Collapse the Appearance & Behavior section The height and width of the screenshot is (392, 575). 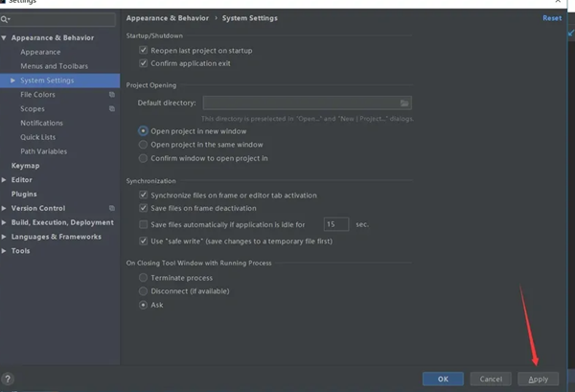pyautogui.click(x=5, y=38)
